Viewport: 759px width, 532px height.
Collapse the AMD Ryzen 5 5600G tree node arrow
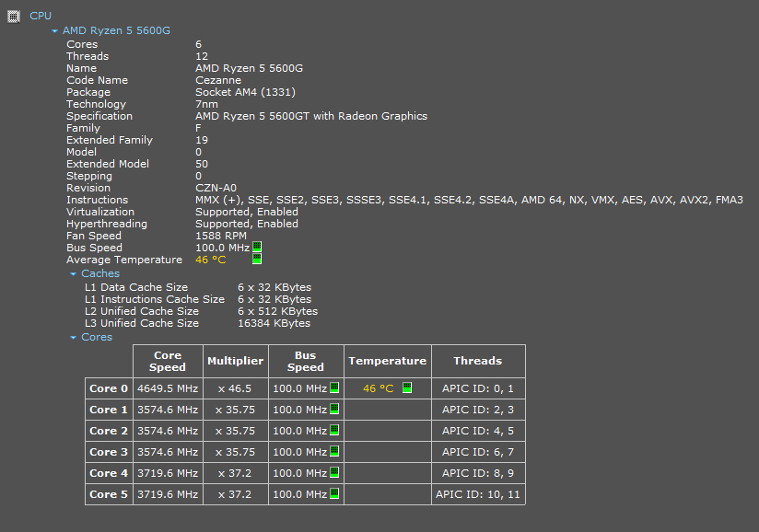coord(55,31)
